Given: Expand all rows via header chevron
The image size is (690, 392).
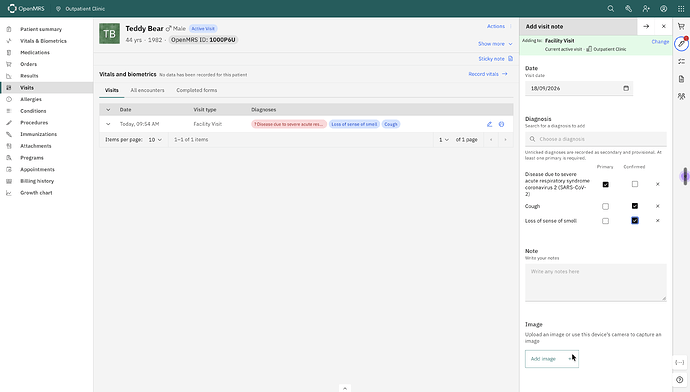Looking at the screenshot, I should [108, 110].
